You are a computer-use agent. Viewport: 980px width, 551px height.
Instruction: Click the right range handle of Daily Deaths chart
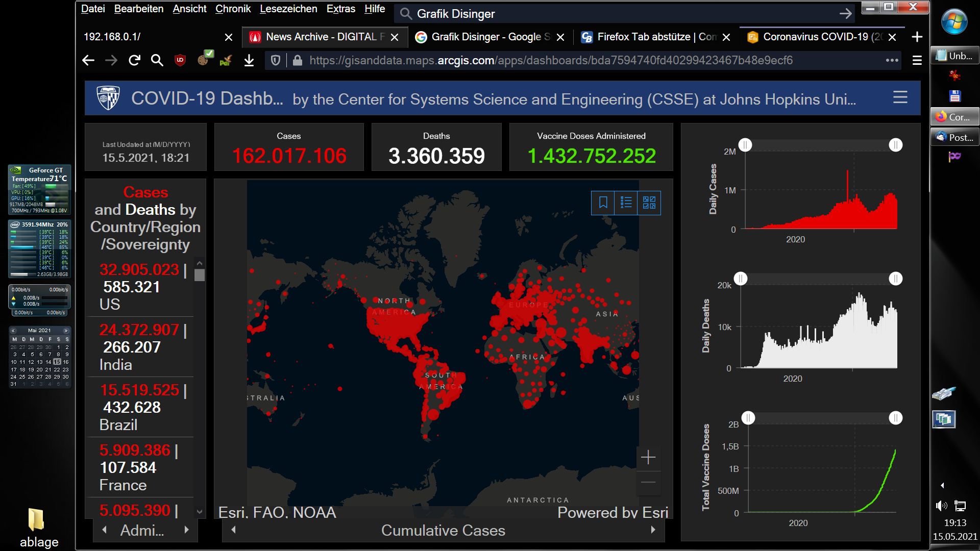click(896, 279)
